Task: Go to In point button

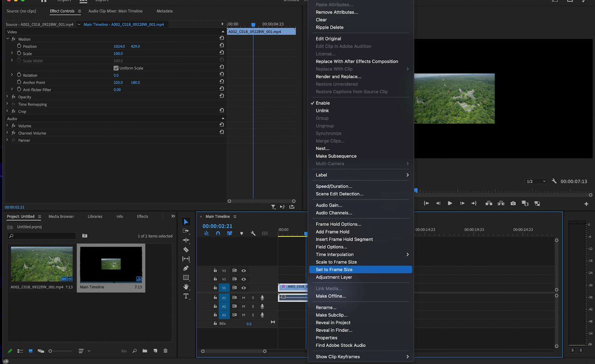Action: [426, 204]
